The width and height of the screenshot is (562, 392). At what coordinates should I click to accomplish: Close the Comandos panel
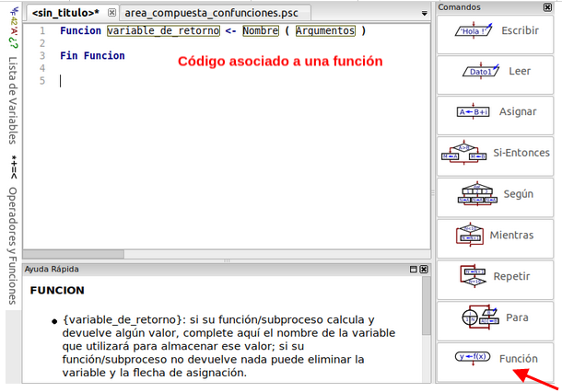(547, 7)
